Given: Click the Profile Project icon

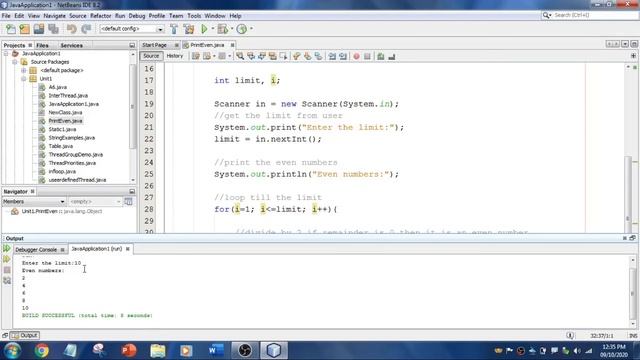Looking at the screenshot, I should pos(242,29).
